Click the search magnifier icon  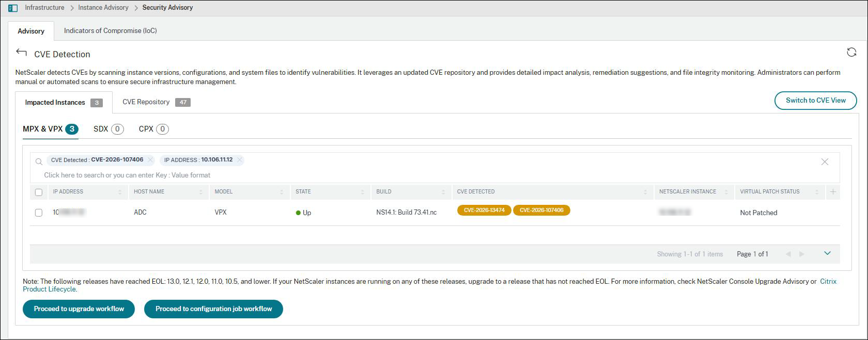tap(39, 162)
